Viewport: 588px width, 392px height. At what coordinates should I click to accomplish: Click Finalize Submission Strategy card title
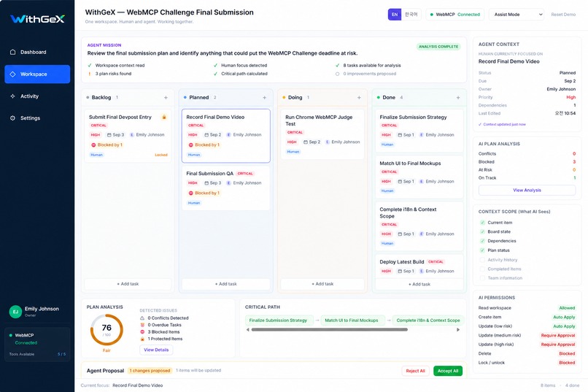[413, 117]
